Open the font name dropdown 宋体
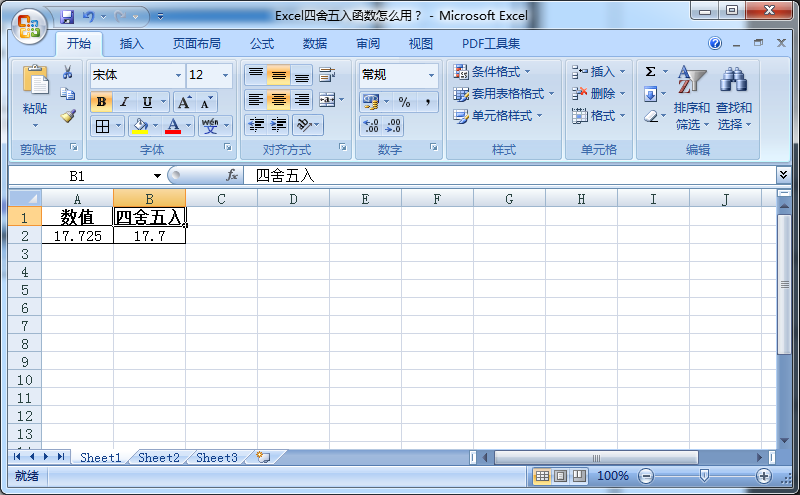This screenshot has width=800, height=495. pos(178,76)
